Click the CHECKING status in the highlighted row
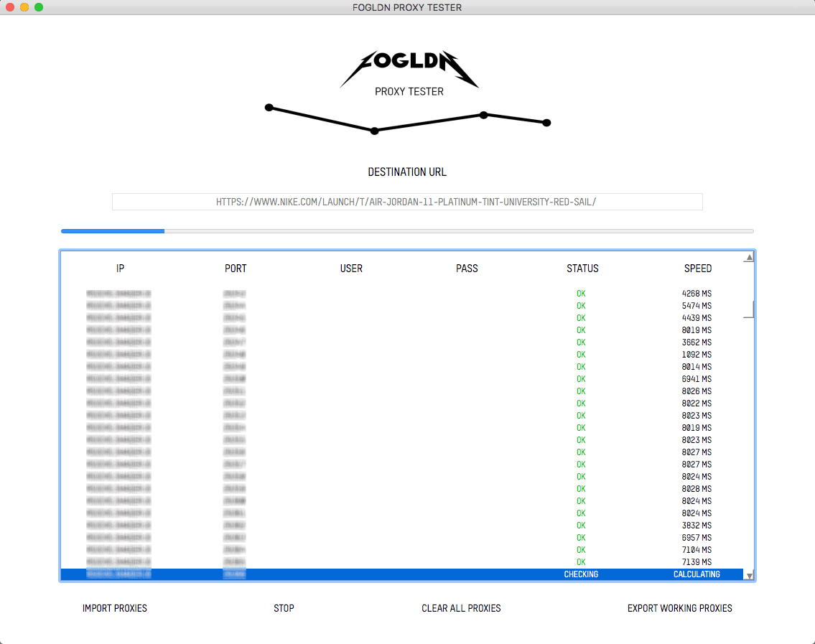Screen dimensions: 815x644 (581, 574)
